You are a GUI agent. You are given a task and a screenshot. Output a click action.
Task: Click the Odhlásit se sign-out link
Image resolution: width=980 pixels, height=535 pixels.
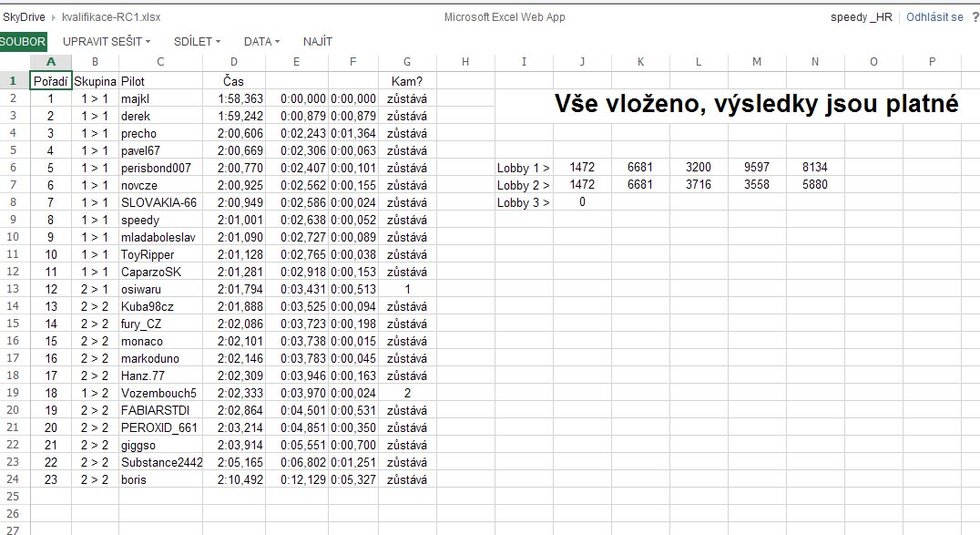pyautogui.click(x=934, y=17)
